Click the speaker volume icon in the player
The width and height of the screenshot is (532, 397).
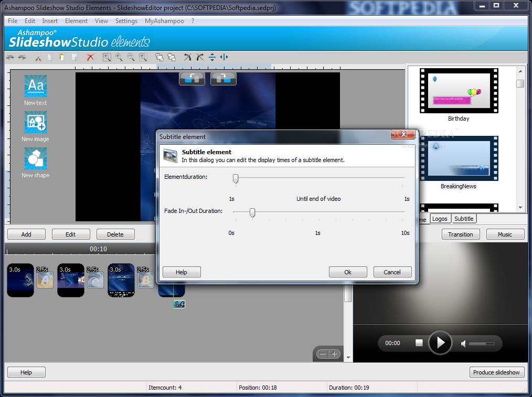coord(463,344)
